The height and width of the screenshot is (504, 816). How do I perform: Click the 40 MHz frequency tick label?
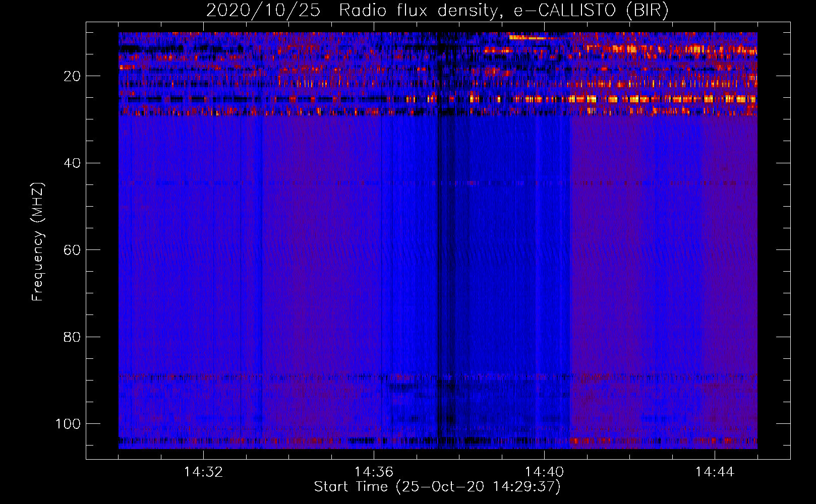click(x=72, y=163)
